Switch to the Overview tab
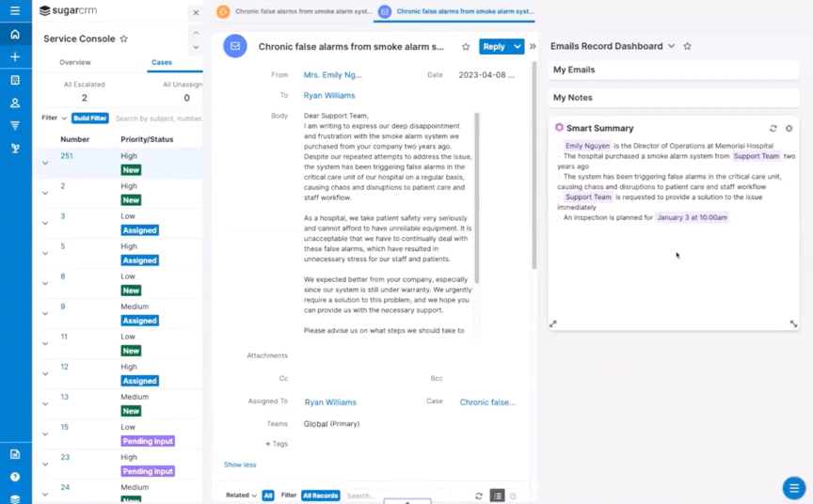Viewport: 813px width, 504px height. point(75,63)
